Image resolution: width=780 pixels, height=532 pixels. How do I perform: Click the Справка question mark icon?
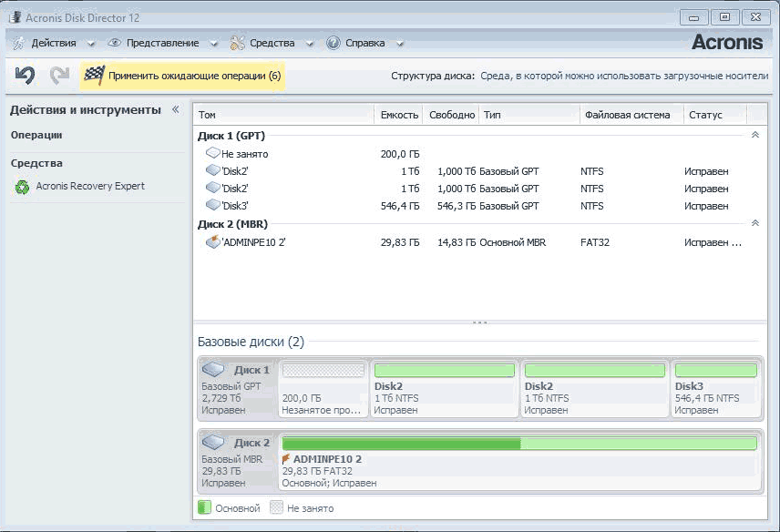[x=333, y=43]
